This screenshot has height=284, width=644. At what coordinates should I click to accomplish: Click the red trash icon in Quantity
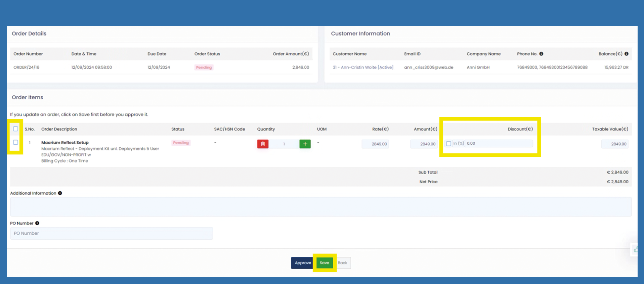(x=263, y=144)
